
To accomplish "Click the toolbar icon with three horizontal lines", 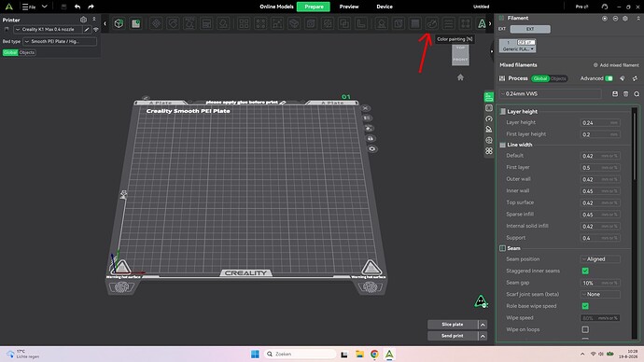I will [449, 23].
